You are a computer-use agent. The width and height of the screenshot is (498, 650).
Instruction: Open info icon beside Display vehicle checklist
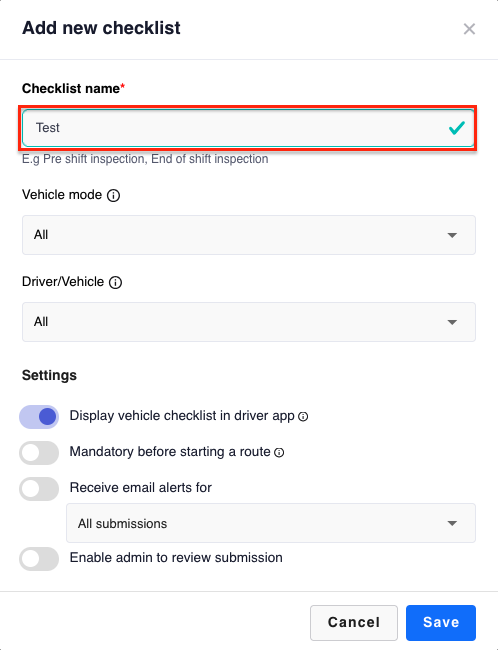click(x=303, y=417)
